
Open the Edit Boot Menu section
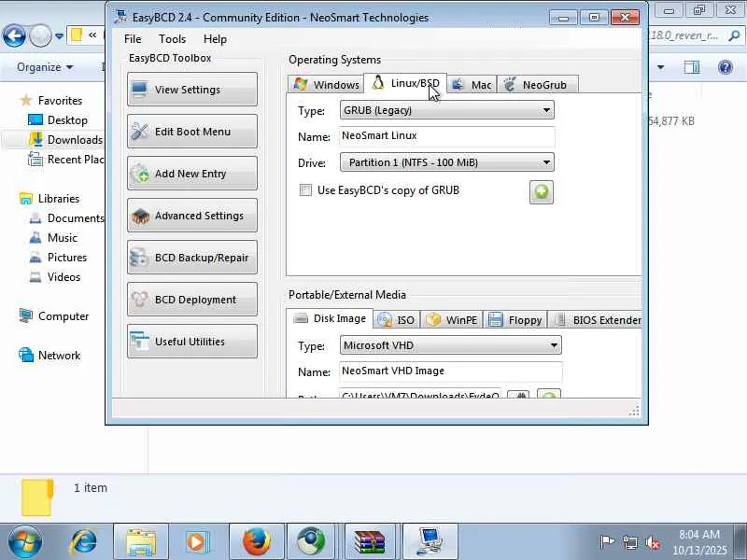(x=192, y=132)
